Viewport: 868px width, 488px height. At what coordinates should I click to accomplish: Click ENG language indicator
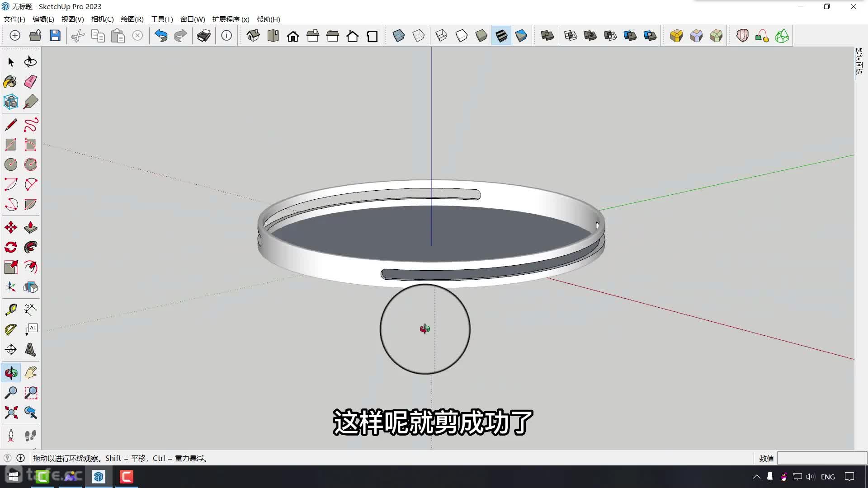[x=828, y=477]
